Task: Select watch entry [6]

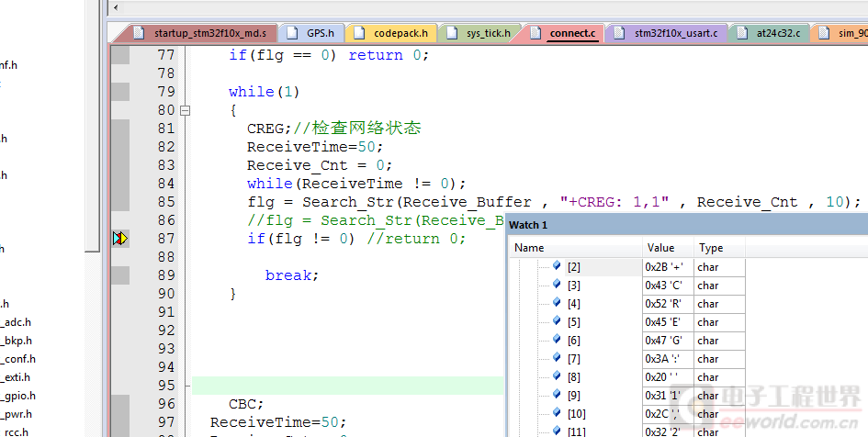Action: (573, 341)
